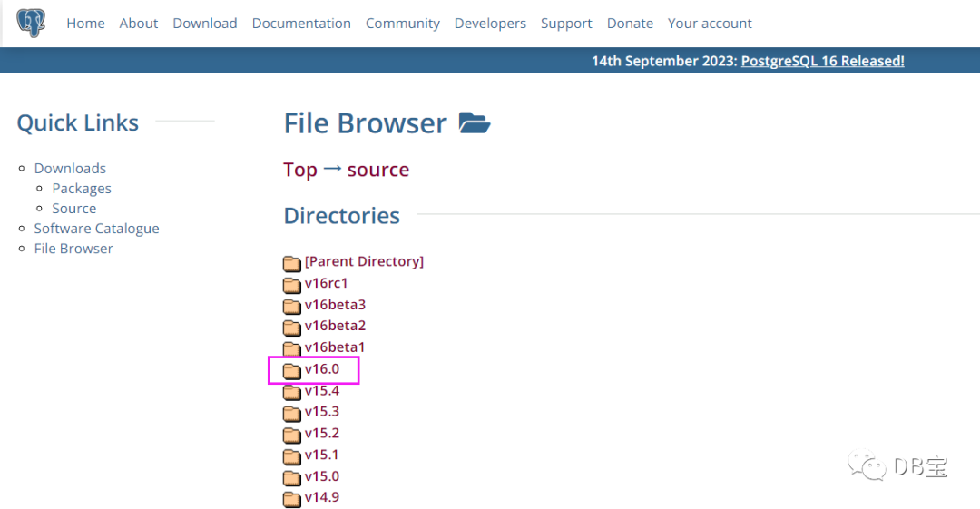
Task: Click the v16beta1 folder icon
Action: pos(292,348)
